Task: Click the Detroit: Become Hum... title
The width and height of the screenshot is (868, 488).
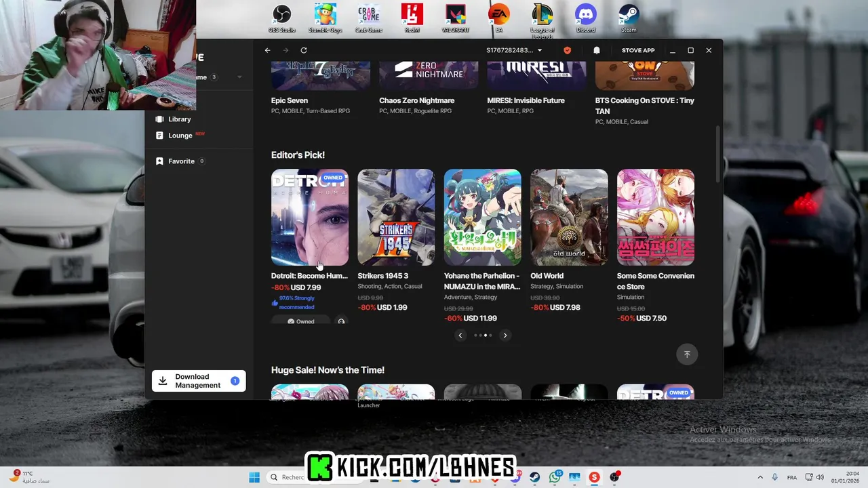Action: pyautogui.click(x=309, y=276)
